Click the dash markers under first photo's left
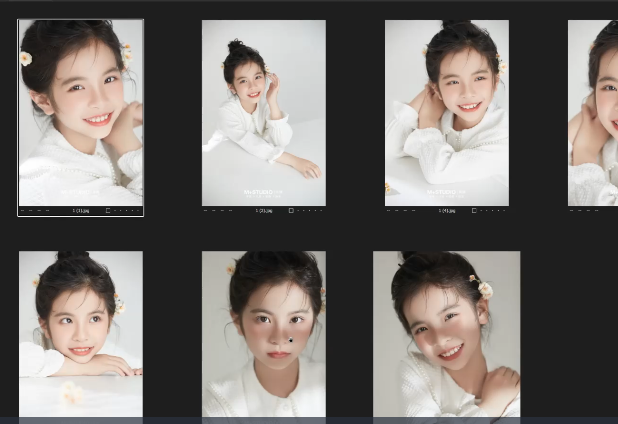618x424 pixels. coord(34,211)
